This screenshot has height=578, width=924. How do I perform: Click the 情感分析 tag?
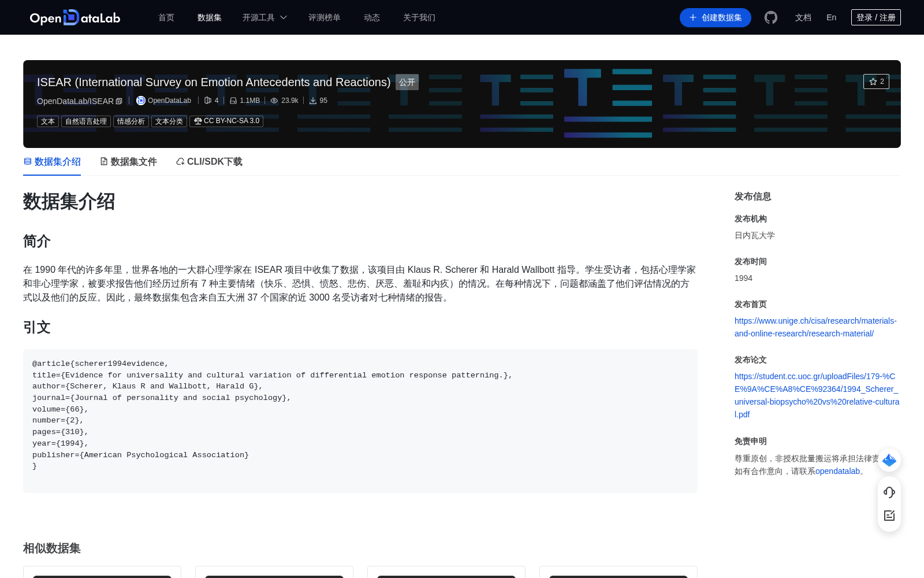(131, 121)
